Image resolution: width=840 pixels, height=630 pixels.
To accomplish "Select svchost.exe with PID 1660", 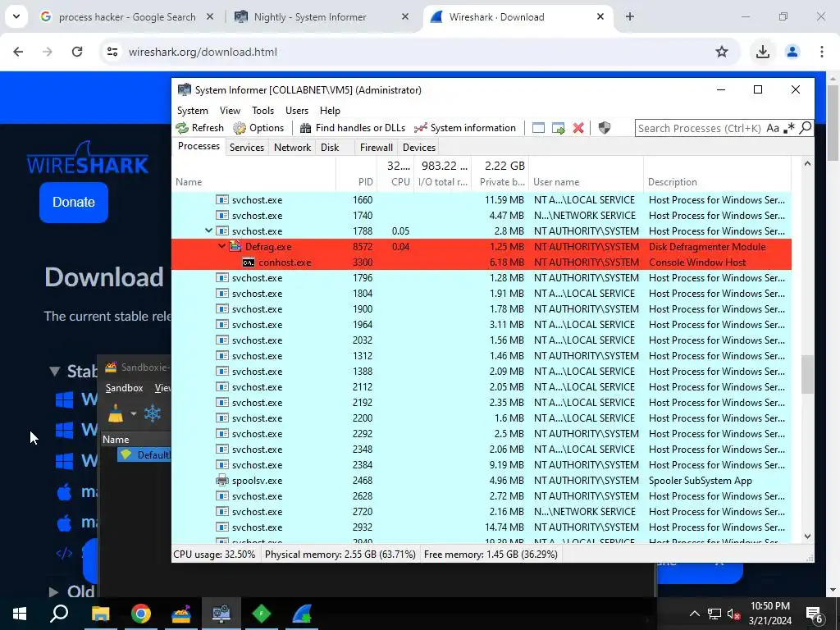I will (481, 200).
